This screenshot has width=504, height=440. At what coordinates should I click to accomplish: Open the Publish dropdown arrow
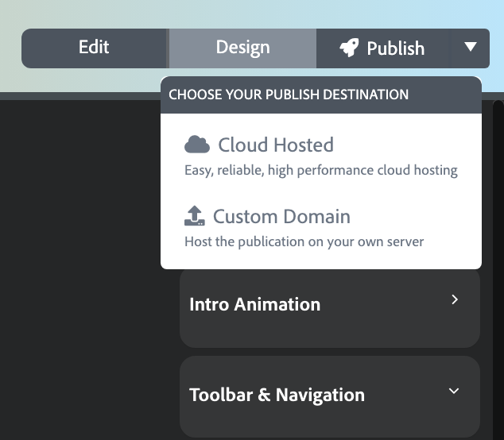471,48
